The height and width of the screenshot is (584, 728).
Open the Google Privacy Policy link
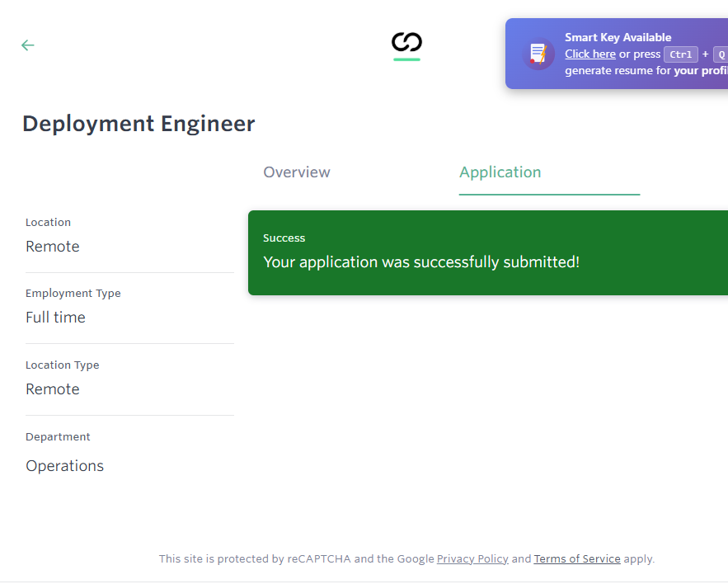[472, 558]
